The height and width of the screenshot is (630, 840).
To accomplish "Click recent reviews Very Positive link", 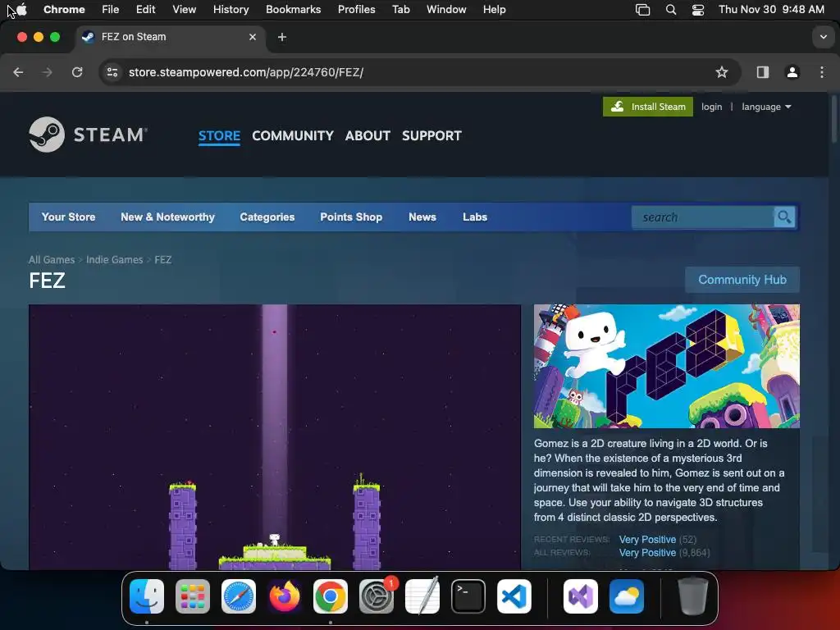I will point(647,540).
